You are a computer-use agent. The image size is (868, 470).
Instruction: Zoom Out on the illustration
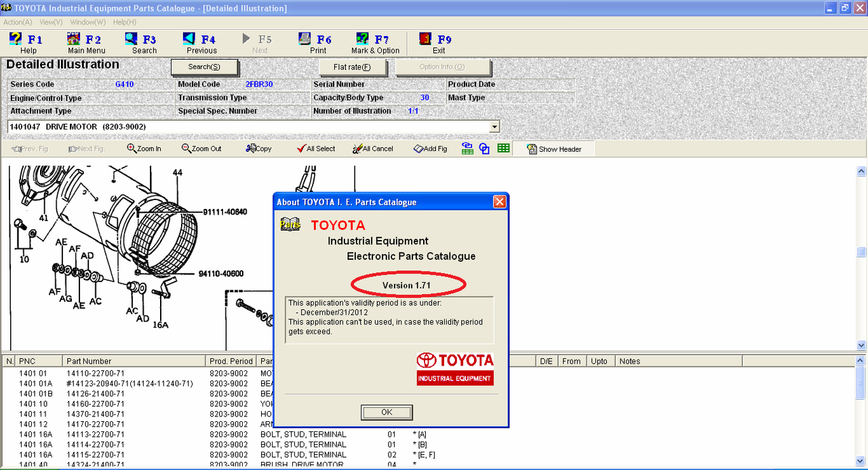pos(201,149)
